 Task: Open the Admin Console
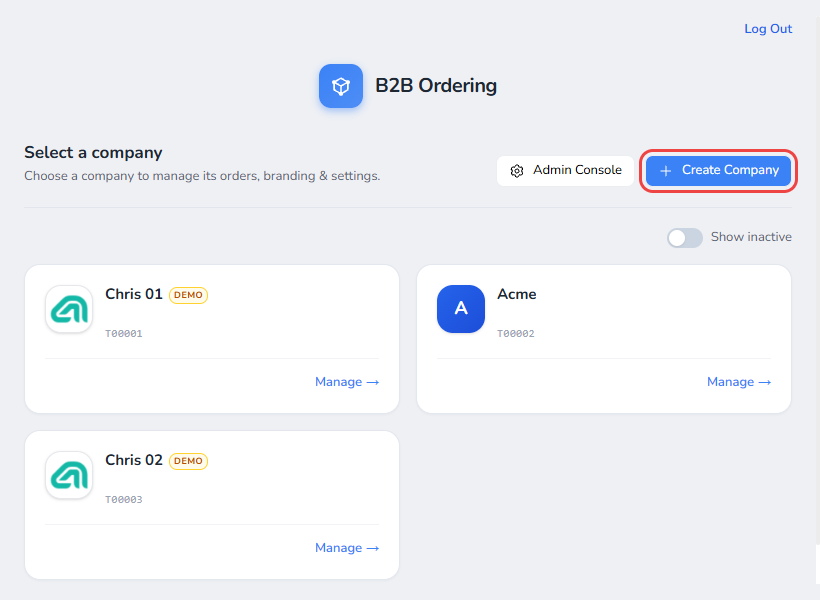(565, 171)
